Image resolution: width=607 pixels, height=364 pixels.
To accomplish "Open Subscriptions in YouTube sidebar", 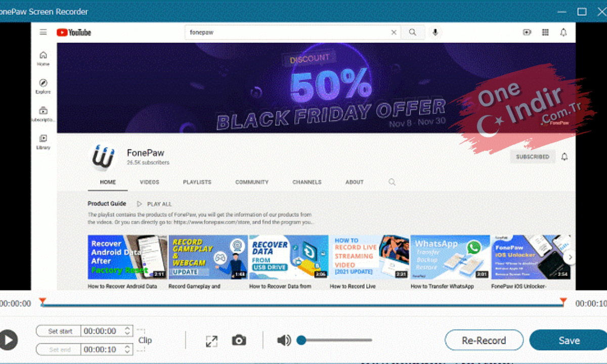I will 44,114.
